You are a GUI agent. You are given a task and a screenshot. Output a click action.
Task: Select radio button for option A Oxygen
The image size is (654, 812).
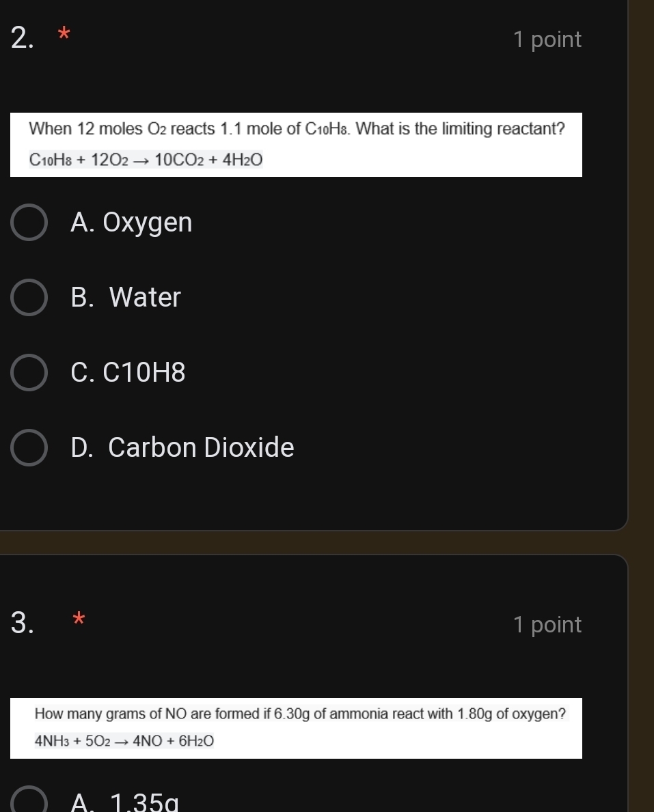point(29,222)
